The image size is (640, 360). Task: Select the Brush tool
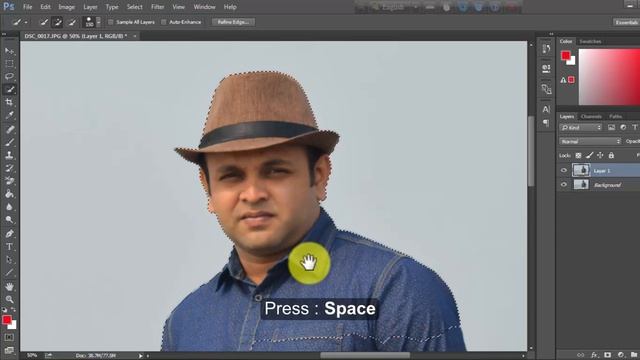9,142
